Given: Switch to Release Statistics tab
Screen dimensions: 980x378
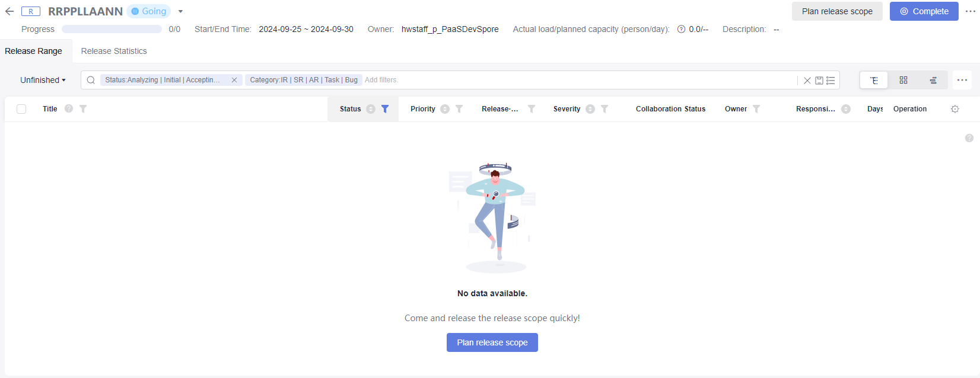Looking at the screenshot, I should [x=114, y=51].
